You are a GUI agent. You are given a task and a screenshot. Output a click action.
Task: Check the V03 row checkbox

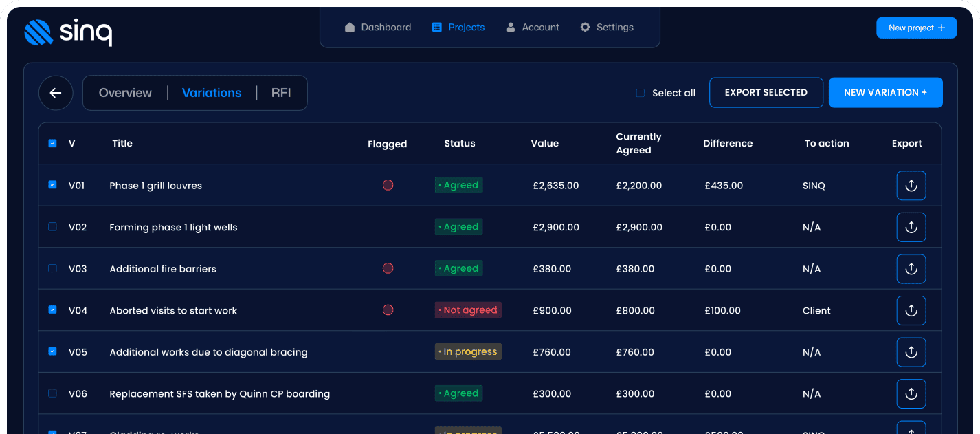pyautogui.click(x=52, y=268)
